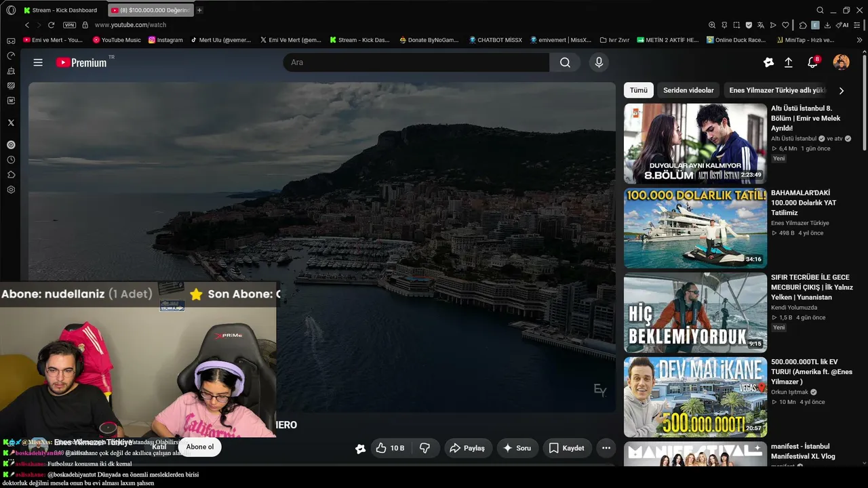Screen dimensions: 868x488
Task: Toggle the VPN badge in address bar
Action: [69, 25]
